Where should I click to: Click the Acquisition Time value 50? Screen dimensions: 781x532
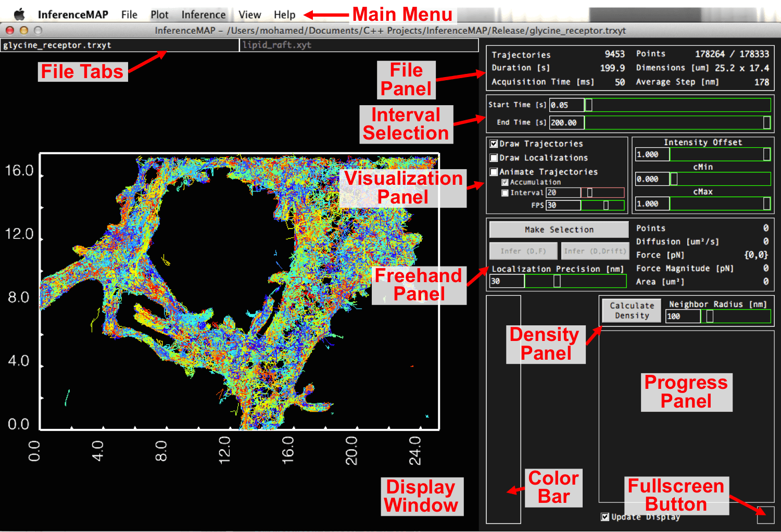(x=620, y=82)
